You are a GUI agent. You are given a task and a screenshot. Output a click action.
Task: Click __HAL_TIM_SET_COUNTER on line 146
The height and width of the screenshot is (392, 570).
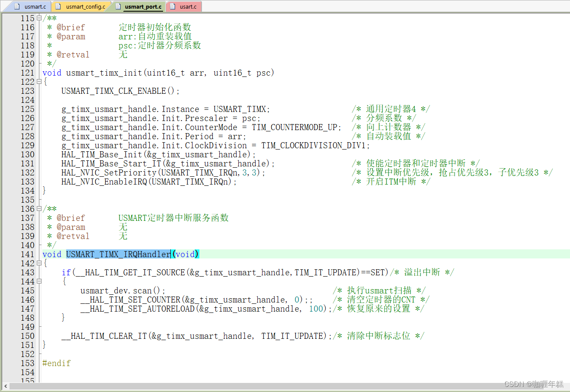pos(130,300)
